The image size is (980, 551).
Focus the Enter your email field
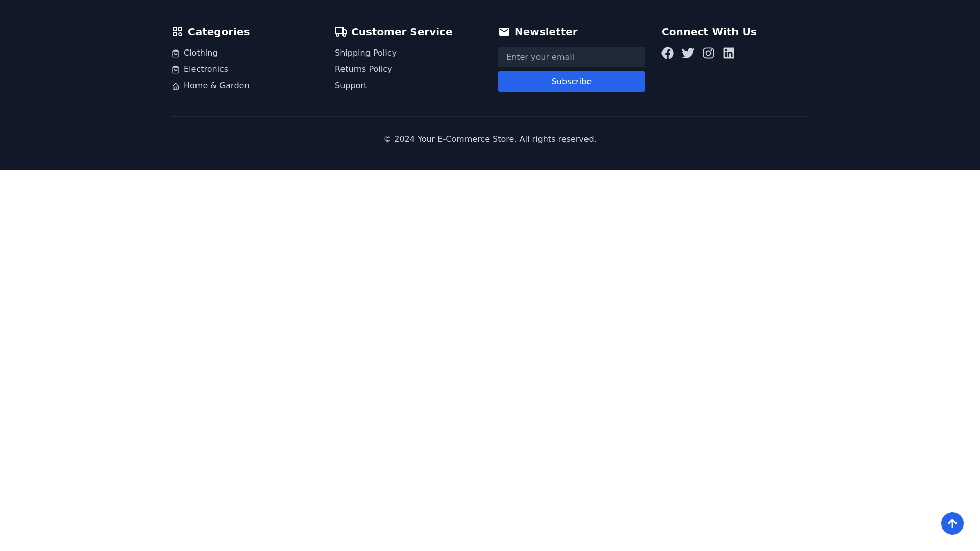[572, 57]
